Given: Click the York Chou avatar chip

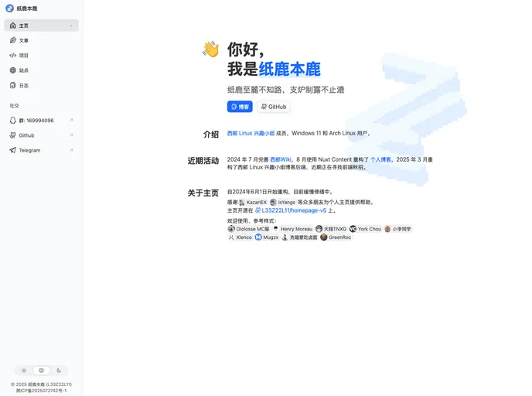Looking at the screenshot, I should [366, 229].
